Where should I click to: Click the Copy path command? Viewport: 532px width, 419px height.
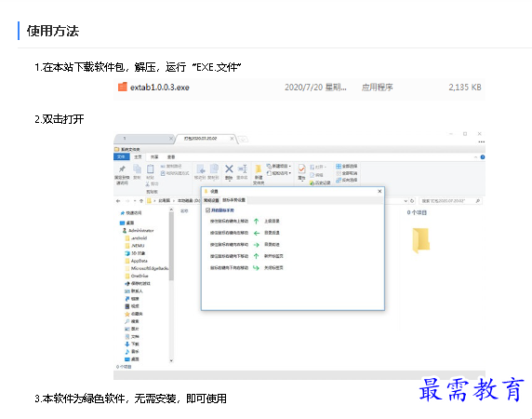pos(171,166)
